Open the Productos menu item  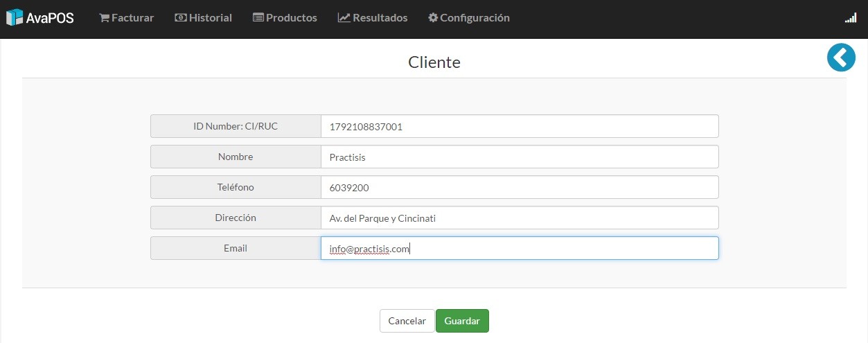[285, 18]
